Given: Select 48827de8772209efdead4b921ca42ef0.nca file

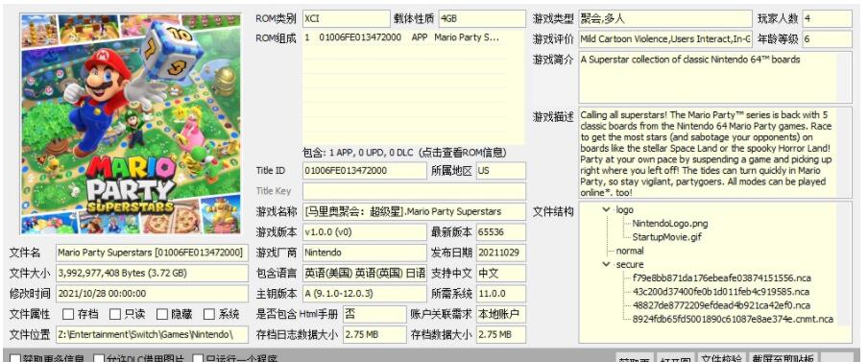Looking at the screenshot, I should 721,305.
